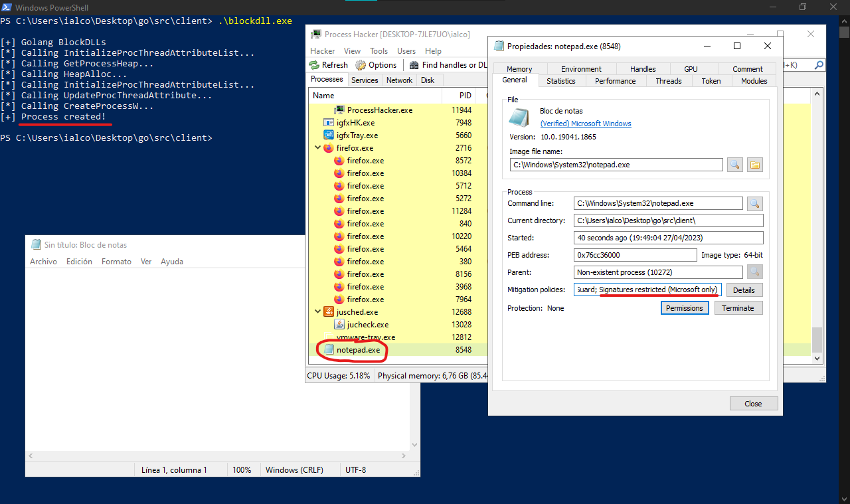Open Archivo menu in Notepad
The height and width of the screenshot is (504, 850).
pos(44,262)
